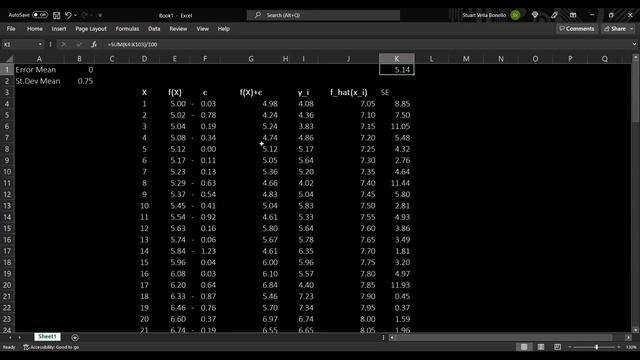Click vertical scrollbar down arrow
Image resolution: width=640 pixels, height=360 pixels.
[636, 329]
